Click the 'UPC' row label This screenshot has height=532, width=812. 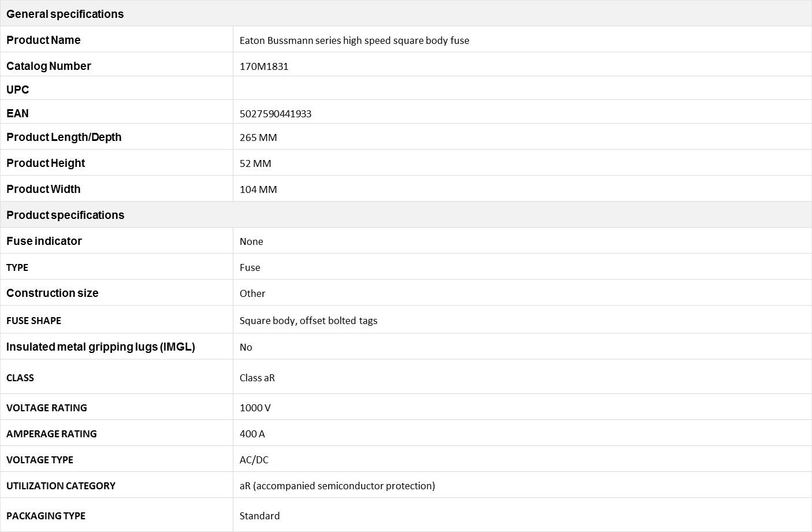coord(17,90)
